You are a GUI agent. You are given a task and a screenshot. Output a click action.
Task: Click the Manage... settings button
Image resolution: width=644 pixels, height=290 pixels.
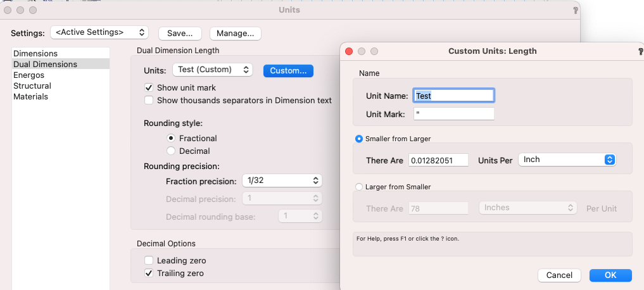[x=235, y=33]
